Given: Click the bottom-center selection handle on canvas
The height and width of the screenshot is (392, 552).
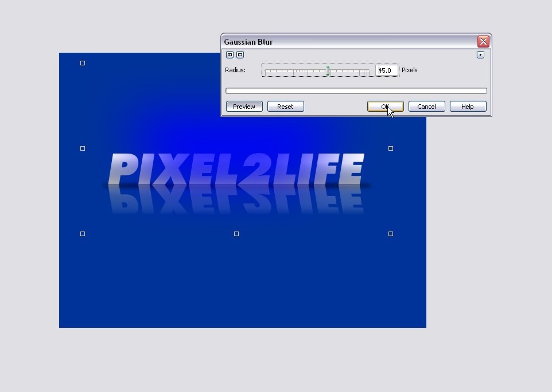Looking at the screenshot, I should (236, 234).
